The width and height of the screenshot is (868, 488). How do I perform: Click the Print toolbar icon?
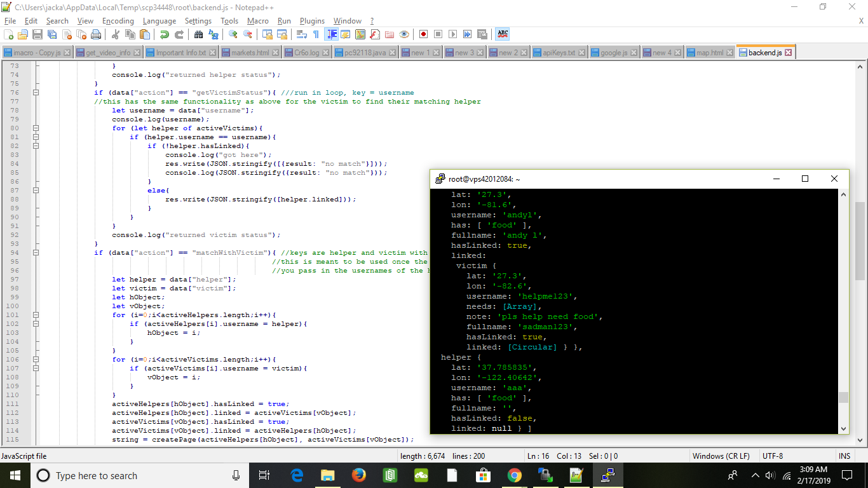pyautogui.click(x=96, y=34)
